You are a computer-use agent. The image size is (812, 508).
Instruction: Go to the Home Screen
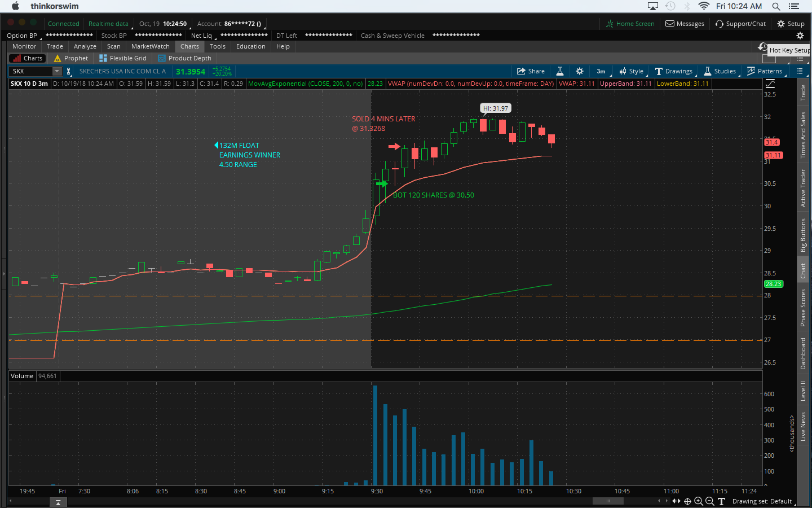[630, 24]
